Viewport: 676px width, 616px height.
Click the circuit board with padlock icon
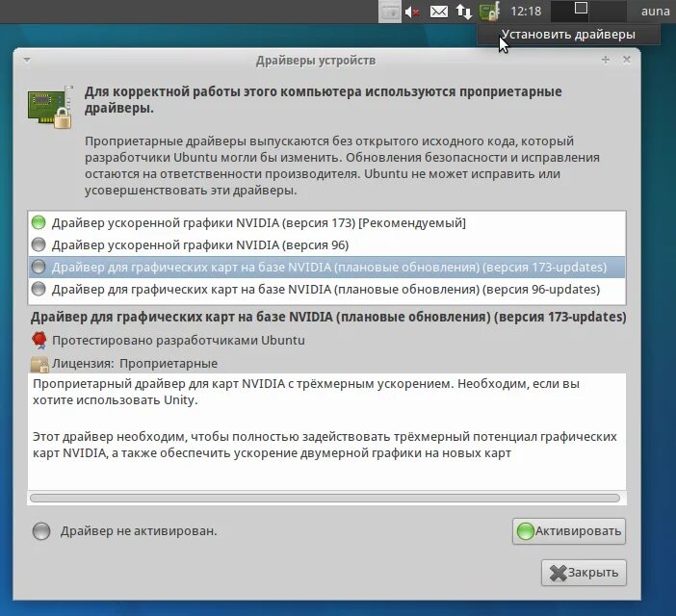pyautogui.click(x=50, y=107)
